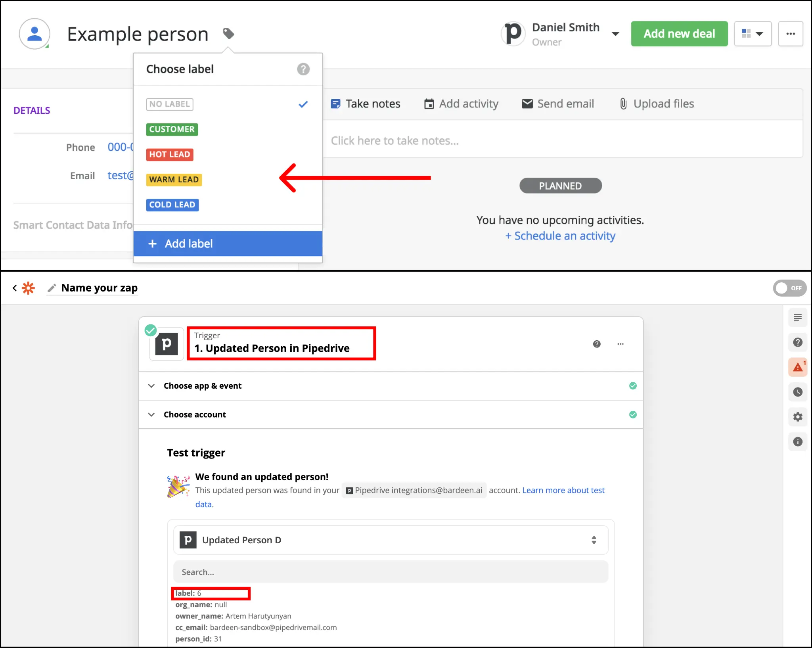Switch to the Add activity tab
Image resolution: width=812 pixels, height=648 pixels.
(x=461, y=104)
